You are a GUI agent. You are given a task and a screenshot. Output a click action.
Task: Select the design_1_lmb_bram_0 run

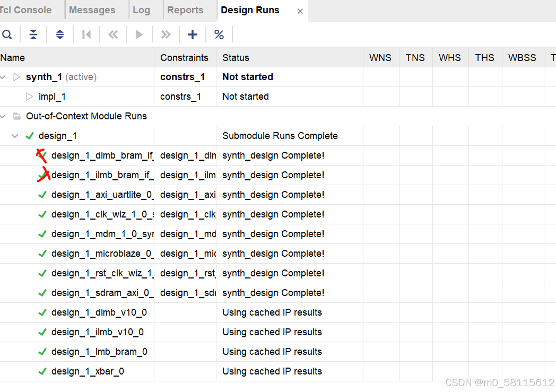pyautogui.click(x=99, y=352)
